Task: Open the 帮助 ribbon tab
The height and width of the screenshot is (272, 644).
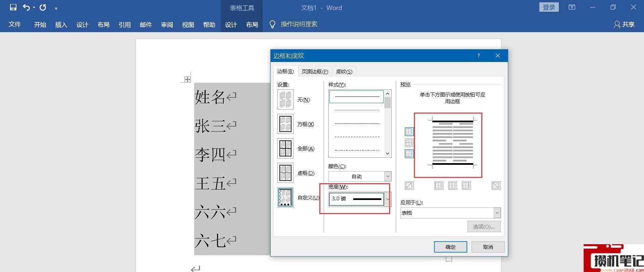Action: (209, 24)
